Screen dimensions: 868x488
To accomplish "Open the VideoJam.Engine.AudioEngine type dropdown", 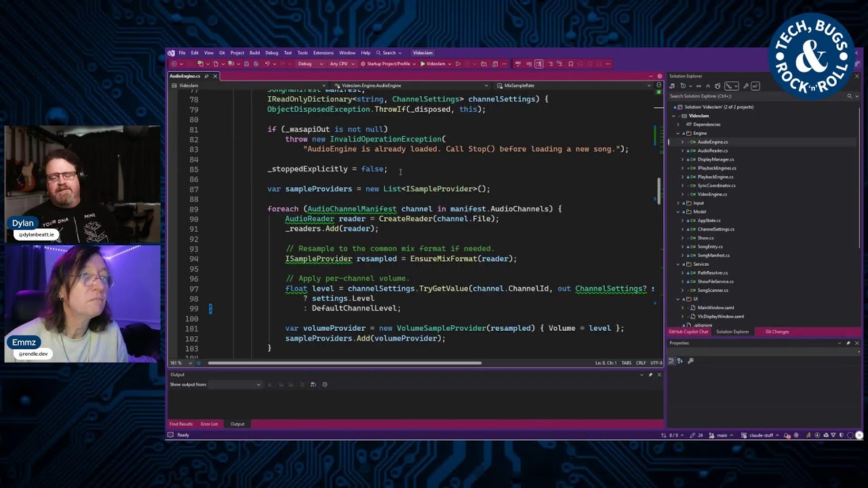I will pyautogui.click(x=411, y=85).
